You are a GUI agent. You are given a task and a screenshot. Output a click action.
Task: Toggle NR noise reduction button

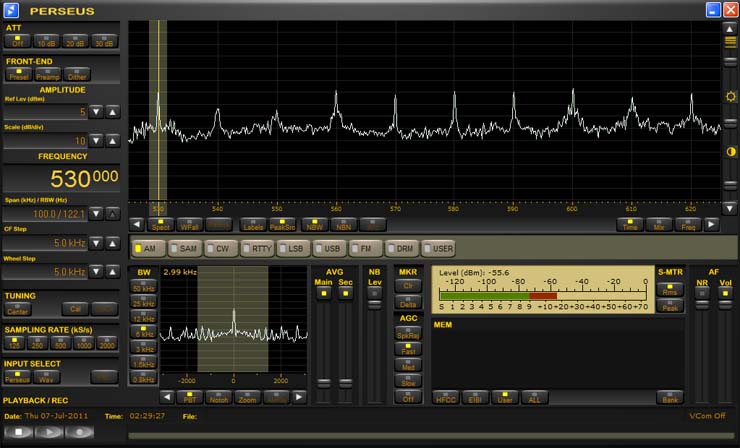pos(702,294)
